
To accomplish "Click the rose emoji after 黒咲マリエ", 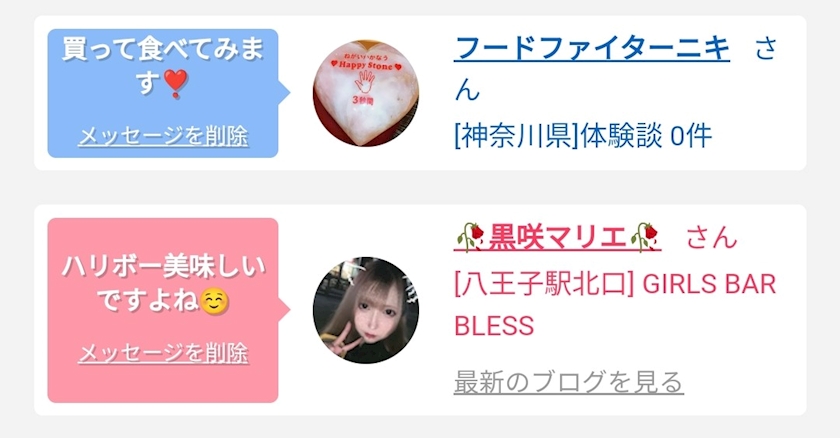I will (x=644, y=237).
